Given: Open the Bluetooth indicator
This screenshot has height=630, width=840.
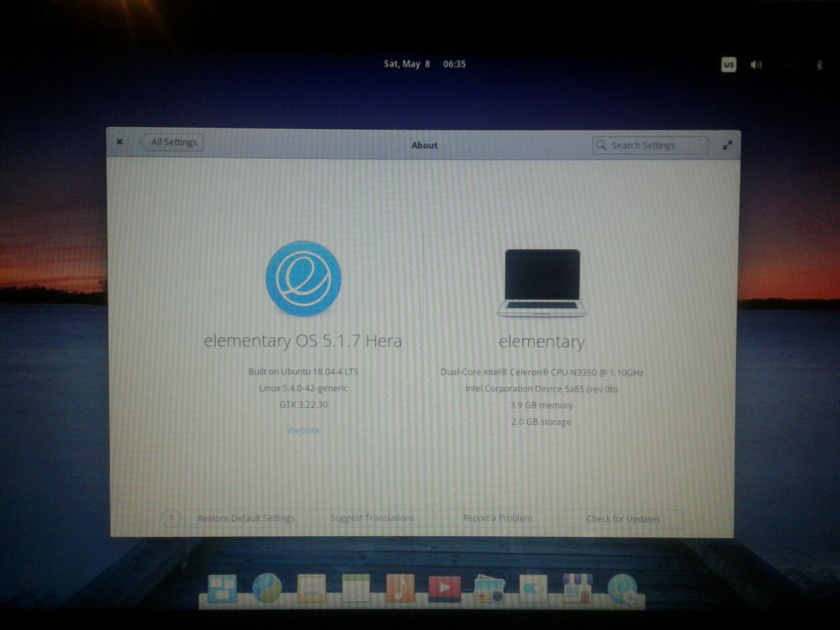Looking at the screenshot, I should pyautogui.click(x=819, y=64).
